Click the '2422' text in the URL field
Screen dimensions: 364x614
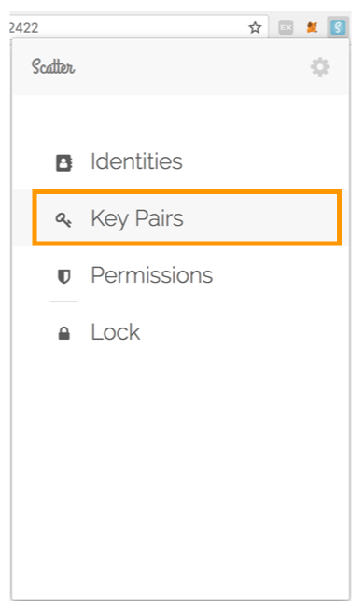click(24, 28)
